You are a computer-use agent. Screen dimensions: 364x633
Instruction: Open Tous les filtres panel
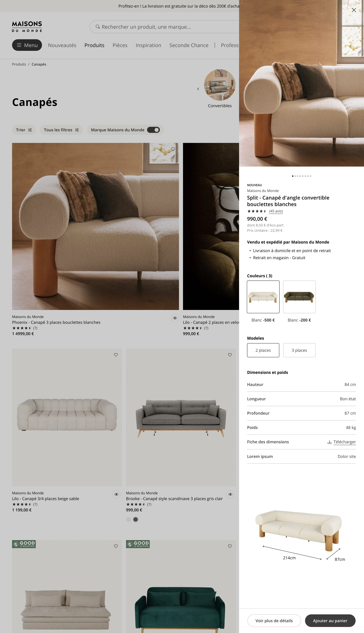pos(61,130)
